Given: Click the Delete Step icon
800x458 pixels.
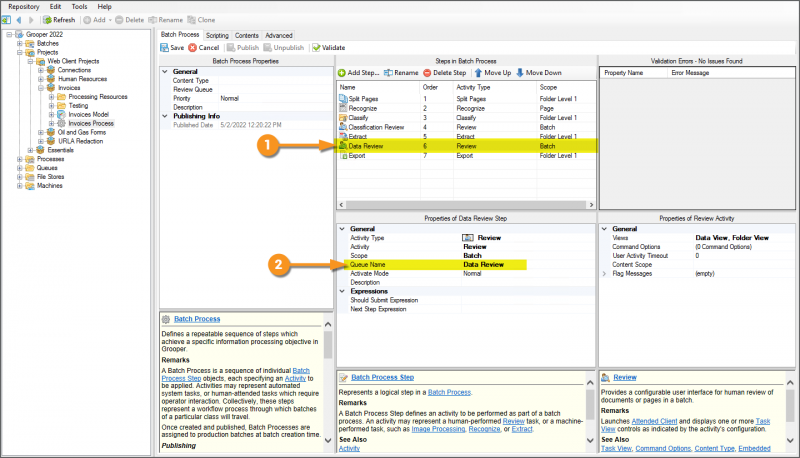Looking at the screenshot, I should (428, 73).
